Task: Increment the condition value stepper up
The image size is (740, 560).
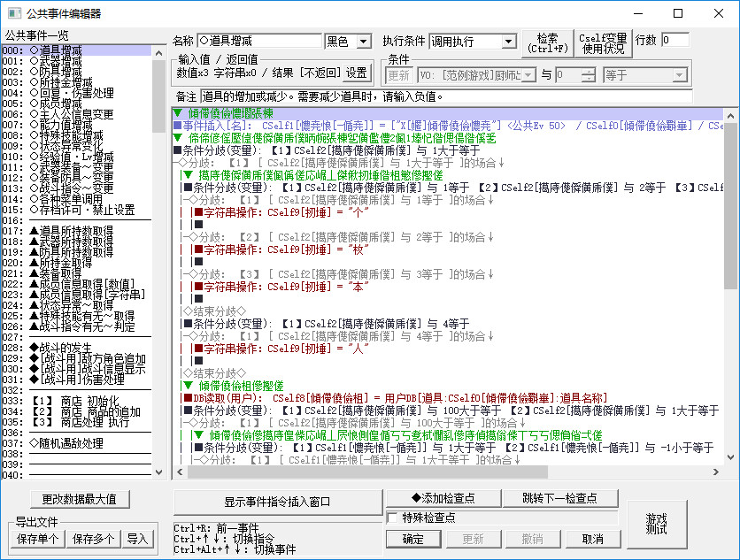Action: coord(588,72)
